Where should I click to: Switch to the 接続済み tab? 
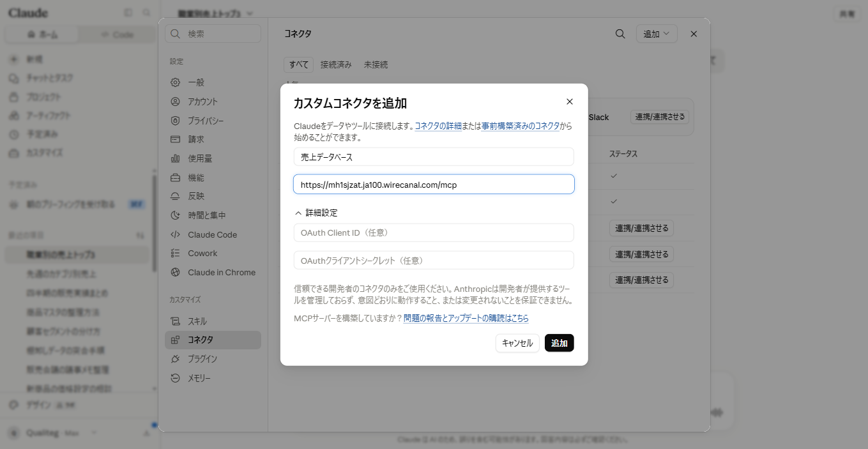coord(336,65)
